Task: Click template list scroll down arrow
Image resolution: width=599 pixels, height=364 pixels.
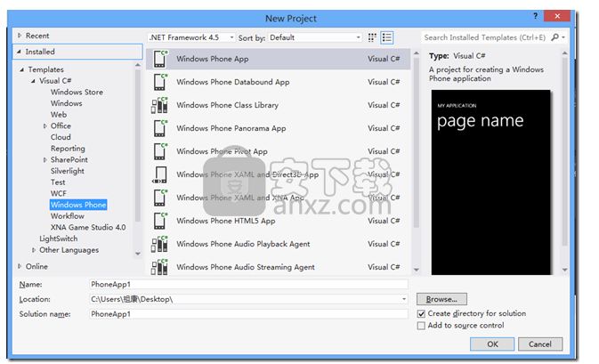Action: (x=416, y=270)
